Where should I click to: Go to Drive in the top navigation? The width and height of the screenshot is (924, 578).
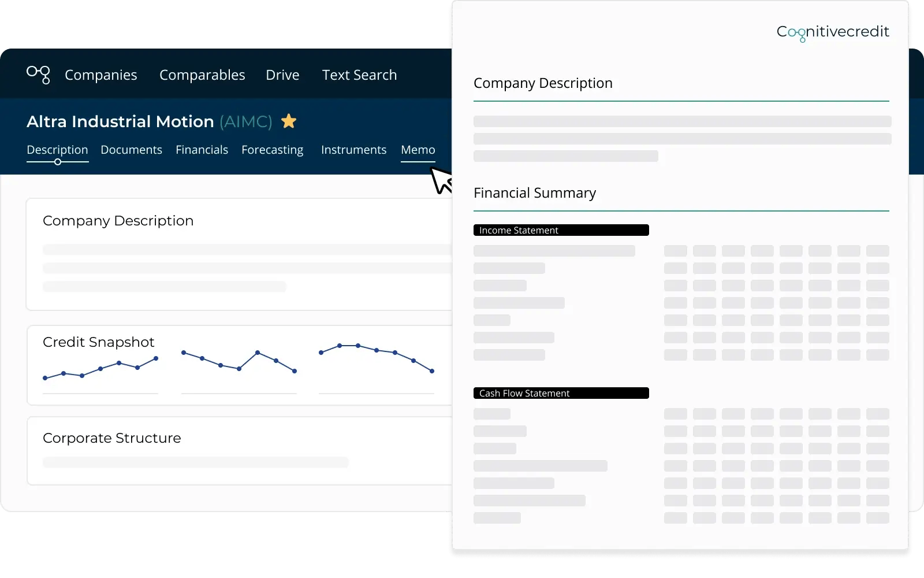click(x=282, y=75)
